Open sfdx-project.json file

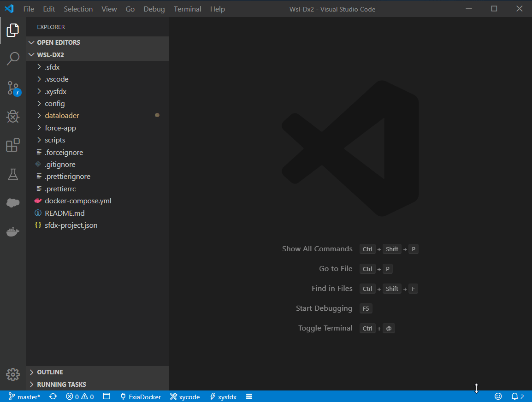click(97, 225)
